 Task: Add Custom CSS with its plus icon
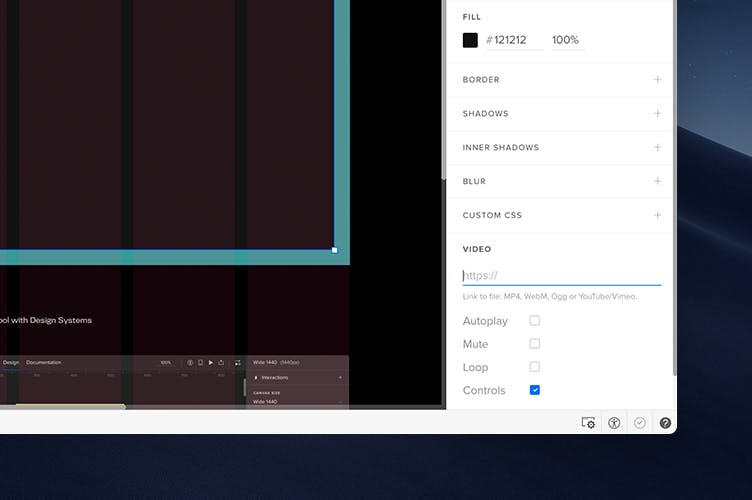click(x=658, y=215)
